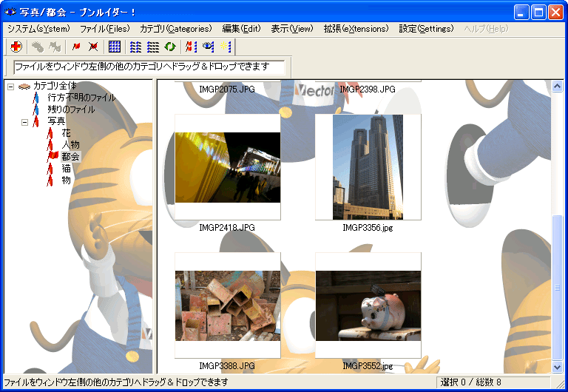Viewport: 568px width, 392px height.
Task: Click the hint text field under the toolbar
Action: coord(149,67)
